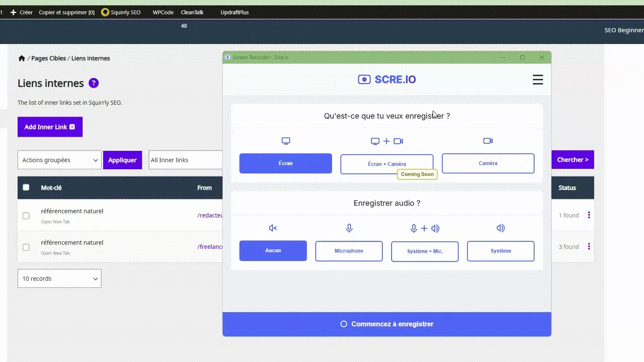Open Copier et supprimer [0] menu

(67, 12)
